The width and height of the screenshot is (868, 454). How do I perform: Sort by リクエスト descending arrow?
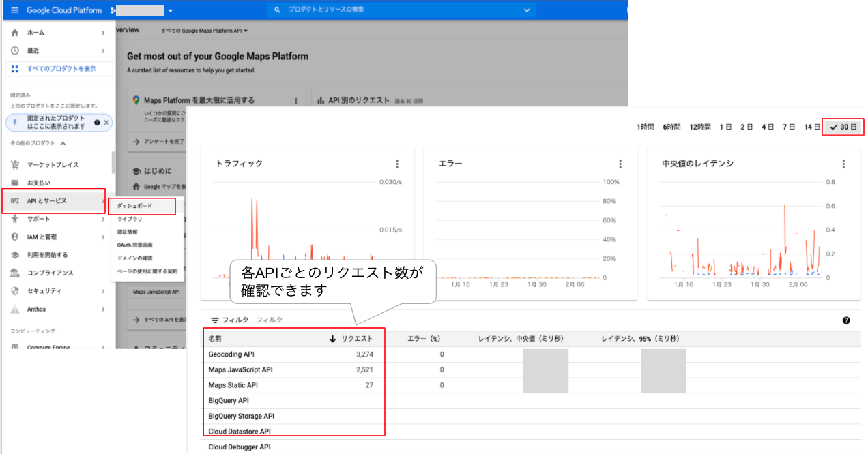(333, 339)
